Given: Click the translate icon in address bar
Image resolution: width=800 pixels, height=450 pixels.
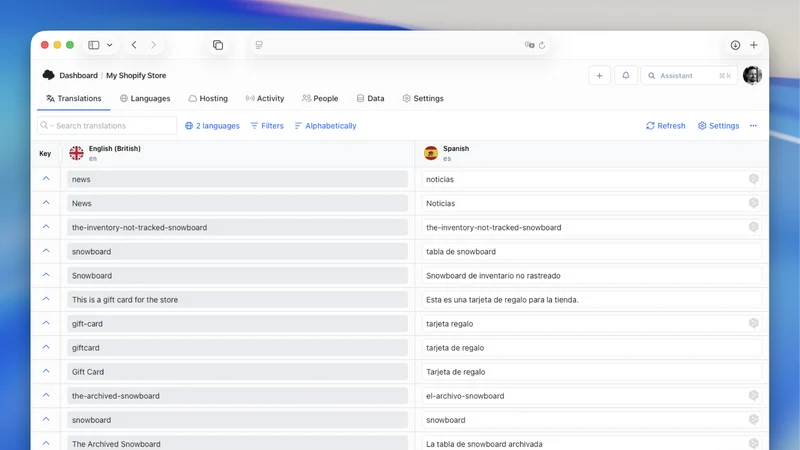Looking at the screenshot, I should pos(529,45).
